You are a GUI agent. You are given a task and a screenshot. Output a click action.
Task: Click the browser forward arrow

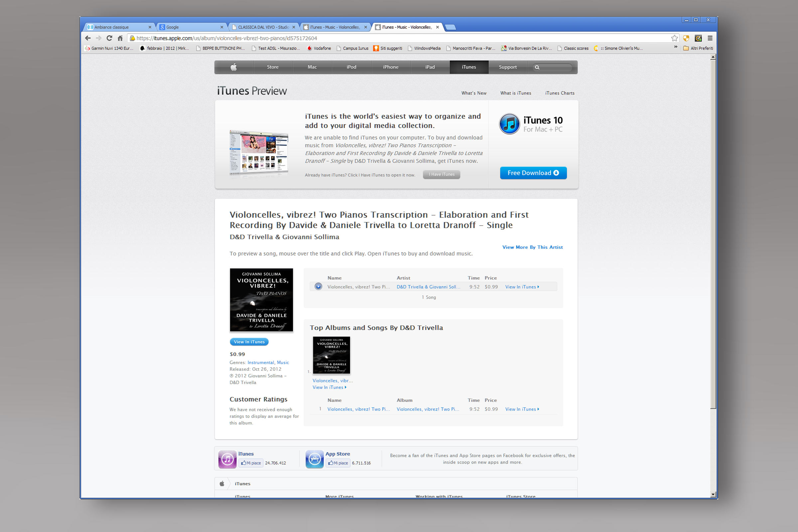pyautogui.click(x=98, y=38)
